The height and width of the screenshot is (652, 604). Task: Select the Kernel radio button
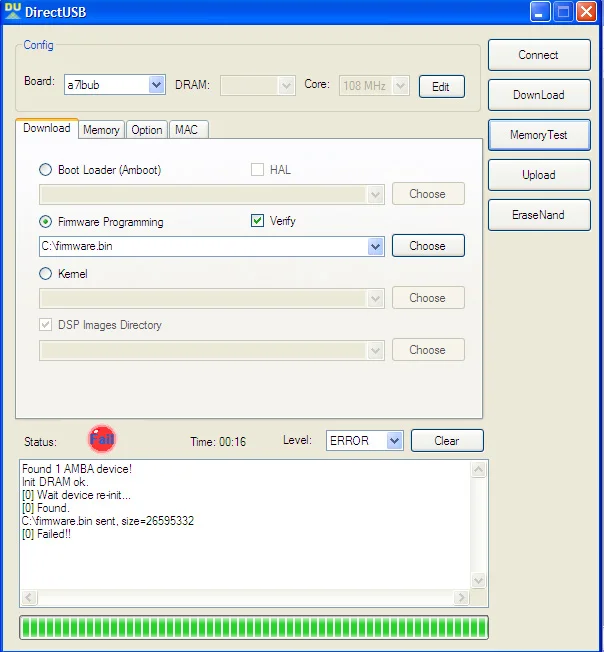pos(45,274)
